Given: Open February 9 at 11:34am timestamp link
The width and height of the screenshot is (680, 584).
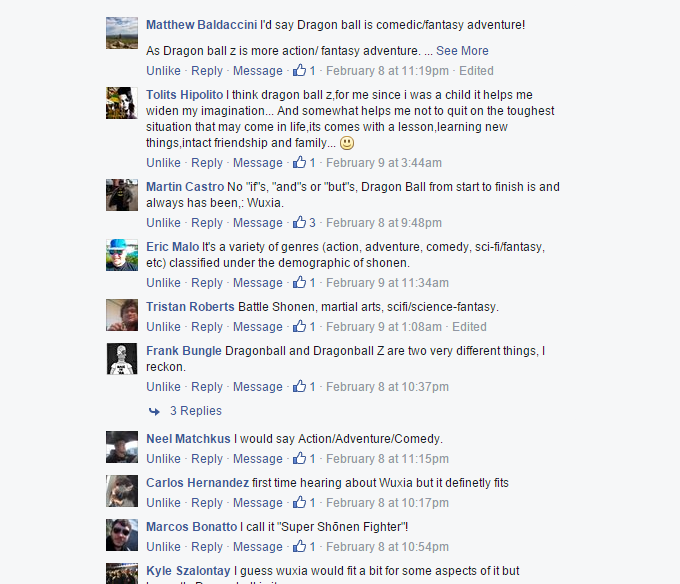Looking at the screenshot, I should tap(387, 283).
